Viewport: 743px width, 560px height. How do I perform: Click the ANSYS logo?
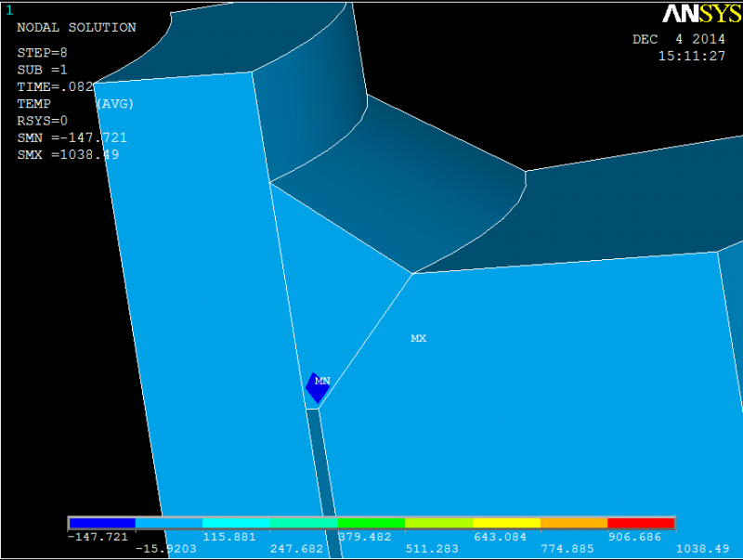click(x=701, y=14)
